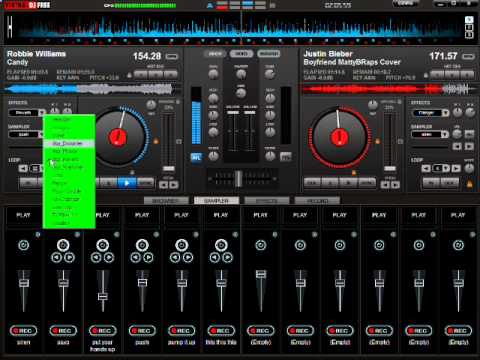
Task: Click SYNC on the Robbie Williams deck
Action: pos(146,183)
